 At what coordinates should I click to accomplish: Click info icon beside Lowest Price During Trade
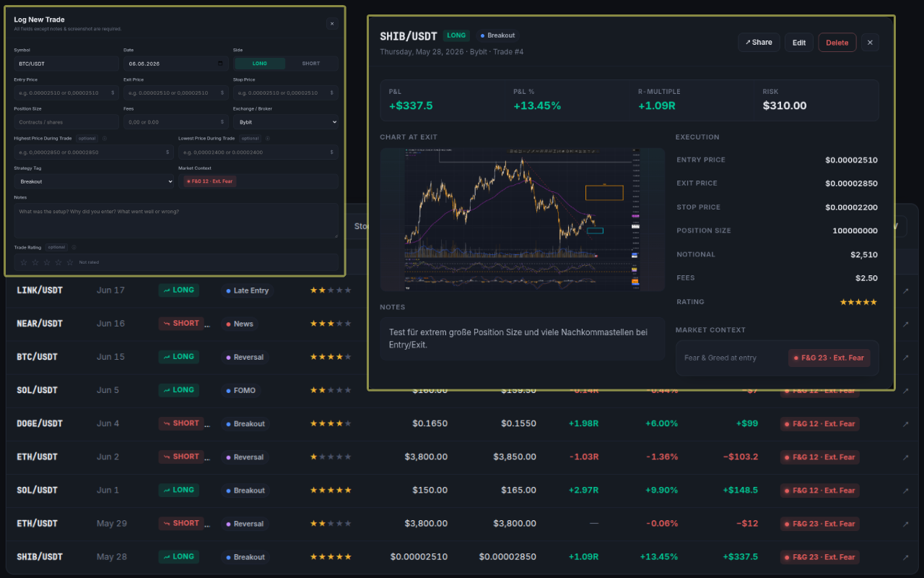(x=268, y=138)
